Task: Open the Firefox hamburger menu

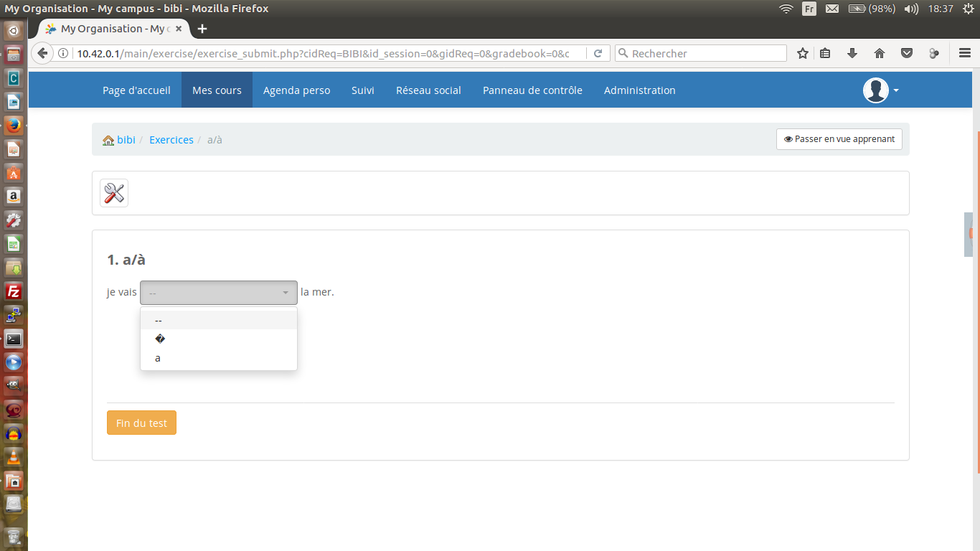Action: [x=964, y=53]
